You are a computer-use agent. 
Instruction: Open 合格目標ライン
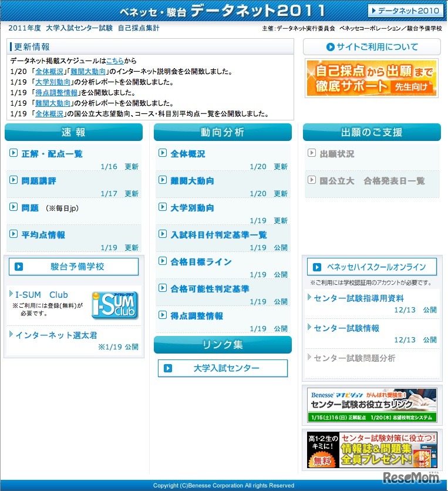point(201,262)
